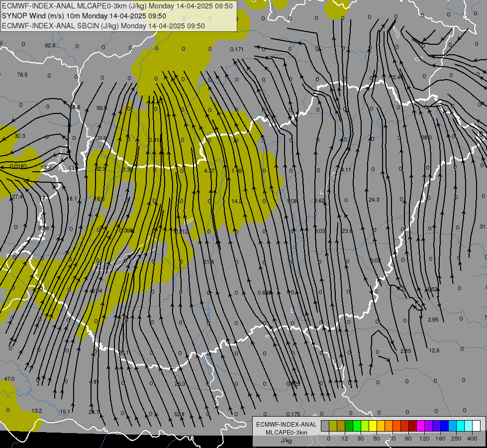
Task: Click the map value 13.3
Action: (x=46, y=167)
